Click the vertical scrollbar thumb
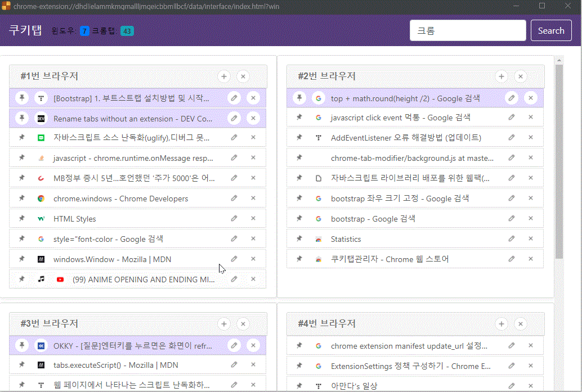The width and height of the screenshot is (582, 392). click(559, 161)
